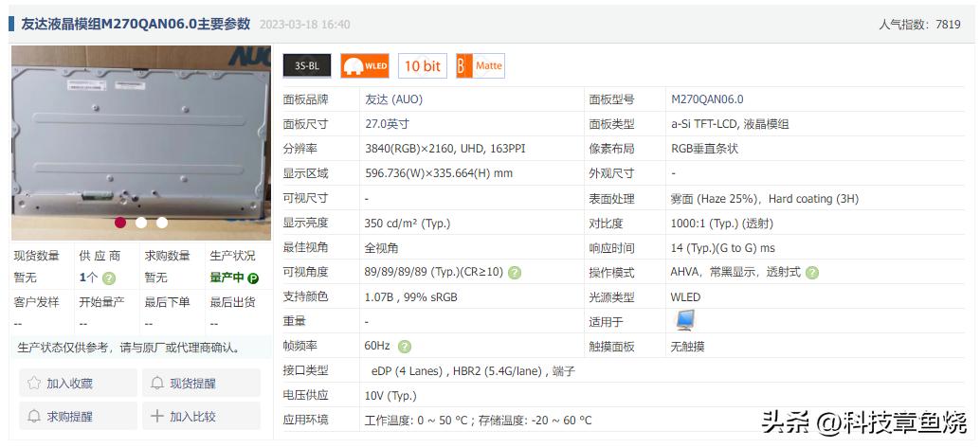
Task: Click the bell icon of 求购提醒
Action: [x=34, y=416]
